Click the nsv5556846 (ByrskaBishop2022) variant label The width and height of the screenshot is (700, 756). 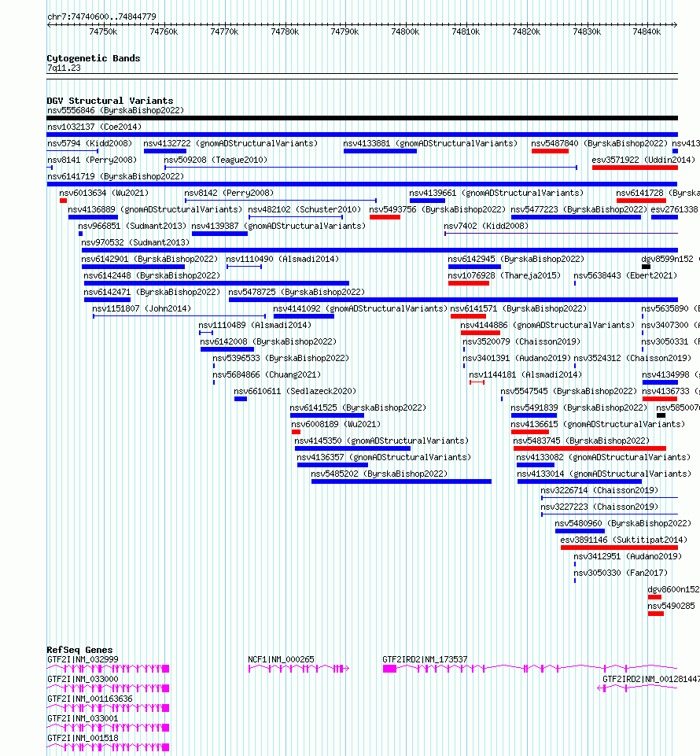pos(116,110)
